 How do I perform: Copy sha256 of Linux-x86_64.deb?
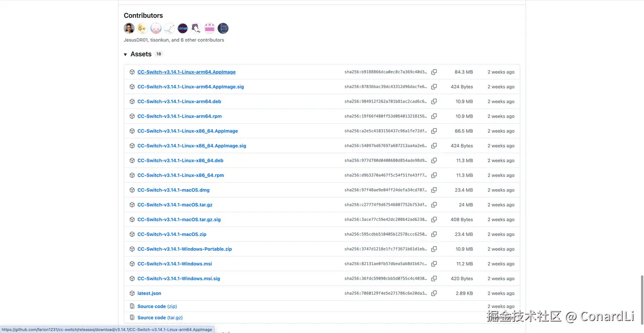[434, 160]
